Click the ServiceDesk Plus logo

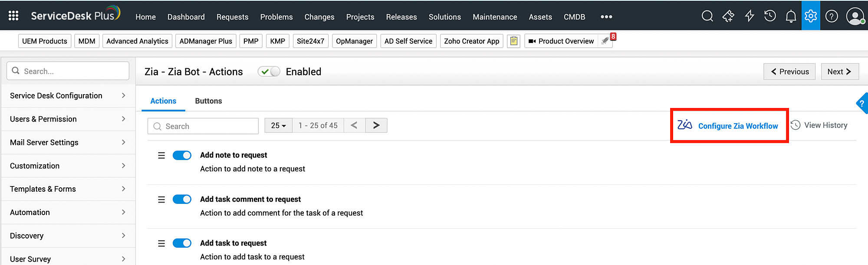pos(75,14)
